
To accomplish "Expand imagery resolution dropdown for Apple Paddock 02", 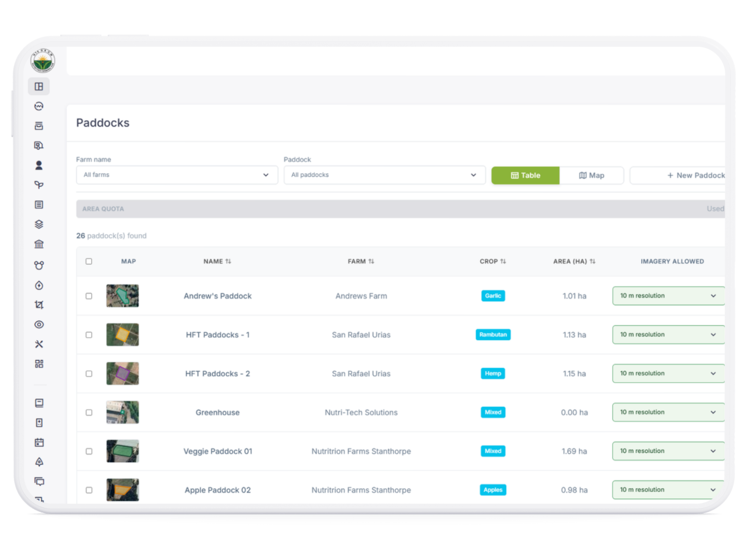I will (669, 490).
